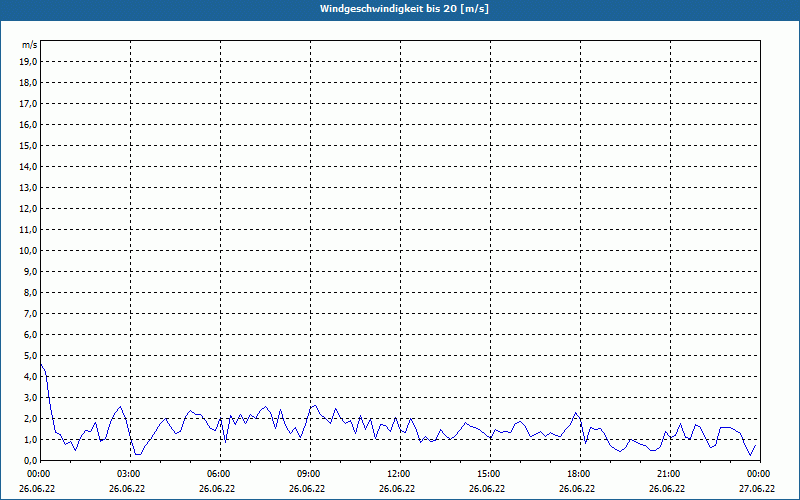800x500 pixels.
Task: Click the 7,0 y-axis label
Action: [x=30, y=314]
